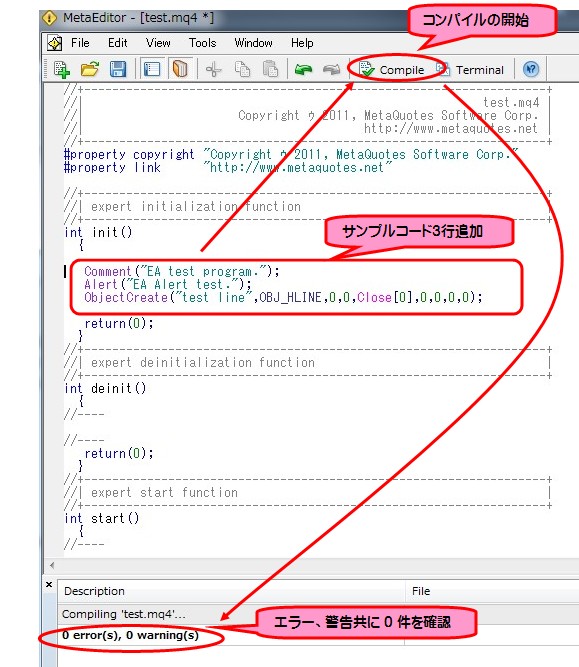The image size is (579, 667).
Task: Click the "int deinit()" line
Action: coord(105,388)
